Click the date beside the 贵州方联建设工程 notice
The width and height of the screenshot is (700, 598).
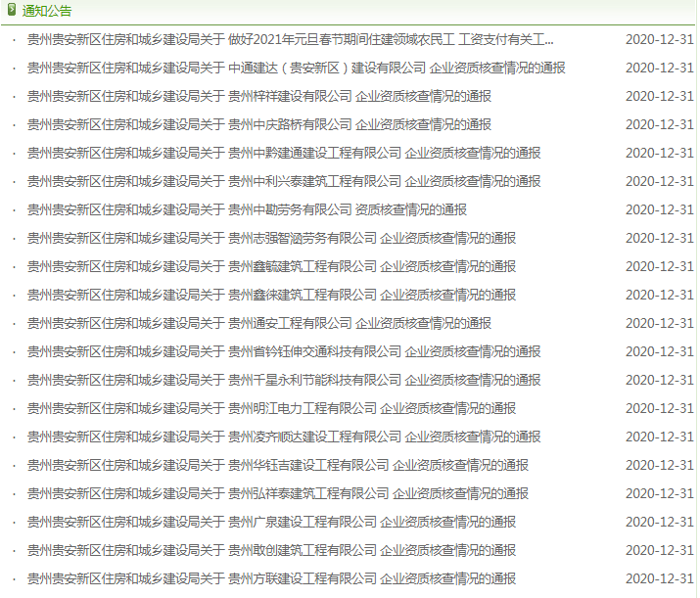pos(659,579)
